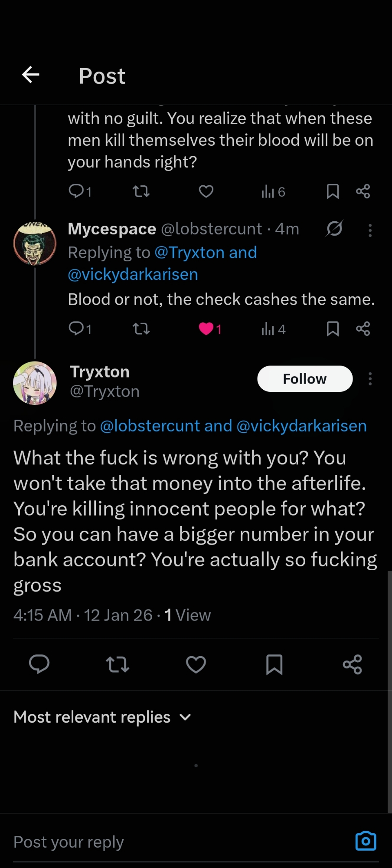The height and width of the screenshot is (868, 392).
Task: Open Mycespace's Joker profile picture
Action: tap(35, 244)
